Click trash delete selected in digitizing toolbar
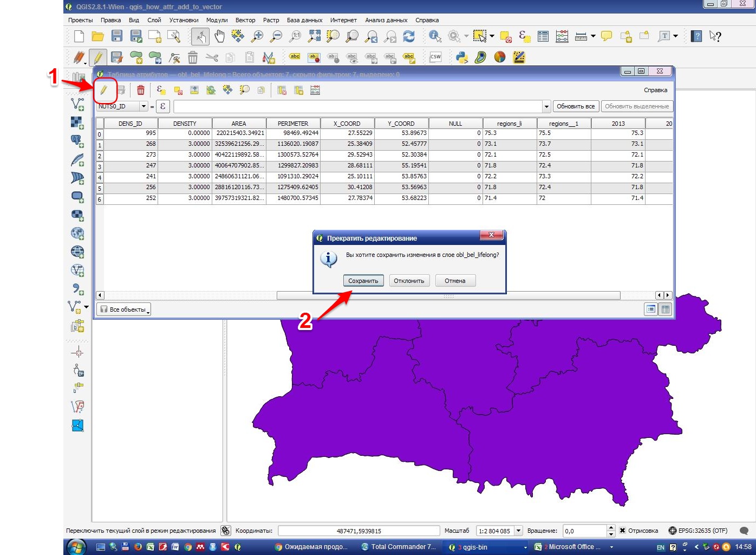 coord(193,57)
